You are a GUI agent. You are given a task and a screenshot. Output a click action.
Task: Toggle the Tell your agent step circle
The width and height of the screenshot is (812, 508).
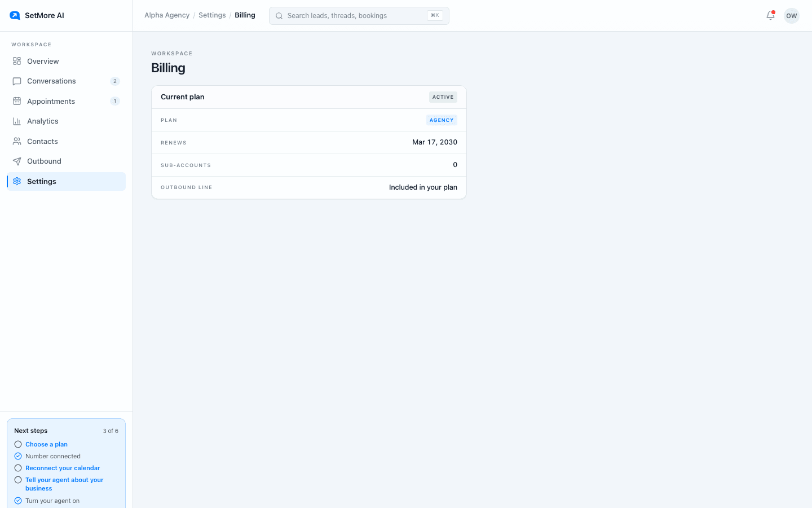point(18,480)
